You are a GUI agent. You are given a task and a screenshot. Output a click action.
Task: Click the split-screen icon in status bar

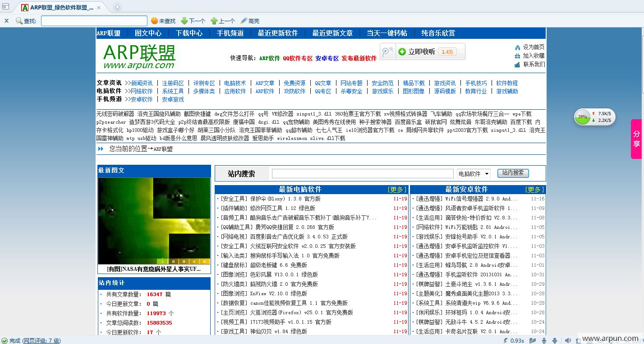point(533,340)
